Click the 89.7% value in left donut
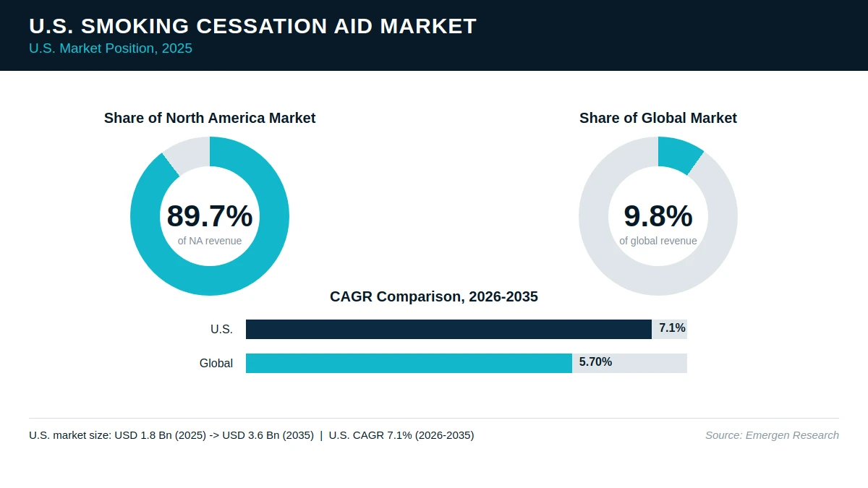The height and width of the screenshot is (488, 868). tap(210, 216)
